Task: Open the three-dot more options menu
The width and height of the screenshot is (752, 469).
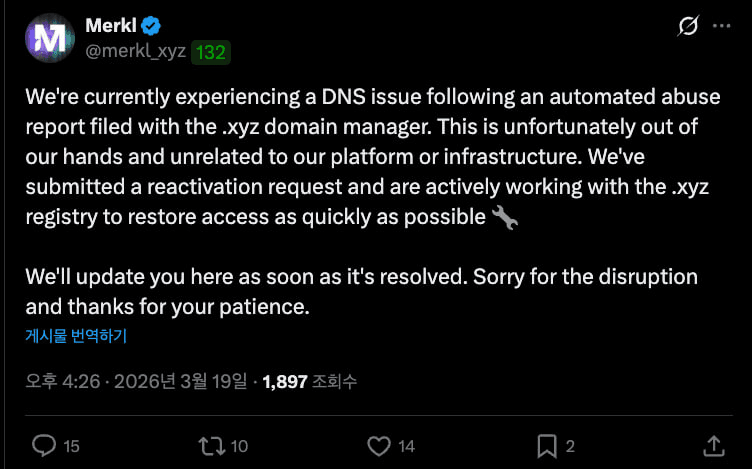Action: point(722,27)
